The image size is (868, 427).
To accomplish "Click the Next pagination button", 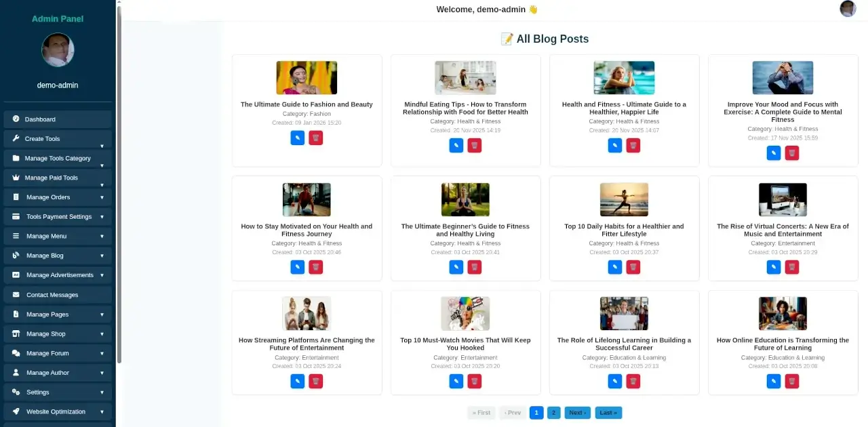I will [577, 413].
